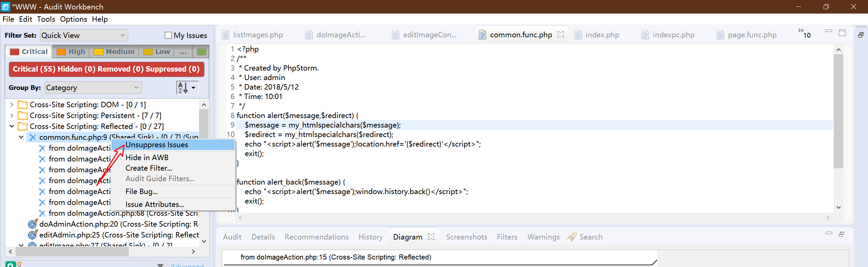
Task: Click the Critical count summary bar
Action: pos(106,69)
